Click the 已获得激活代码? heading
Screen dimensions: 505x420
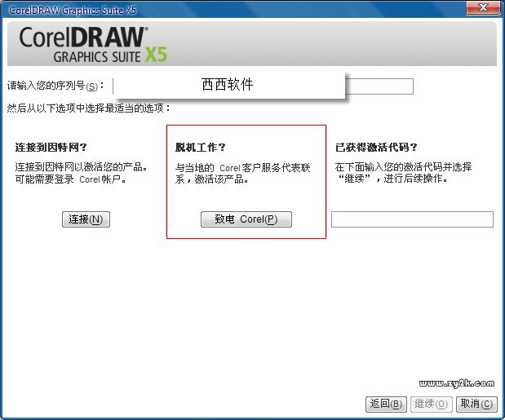(376, 148)
